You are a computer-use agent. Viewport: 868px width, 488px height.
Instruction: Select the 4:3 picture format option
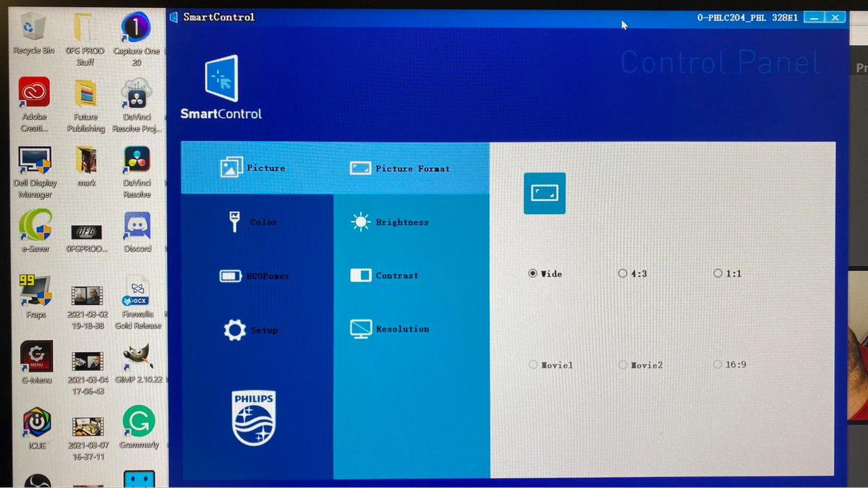coord(633,274)
